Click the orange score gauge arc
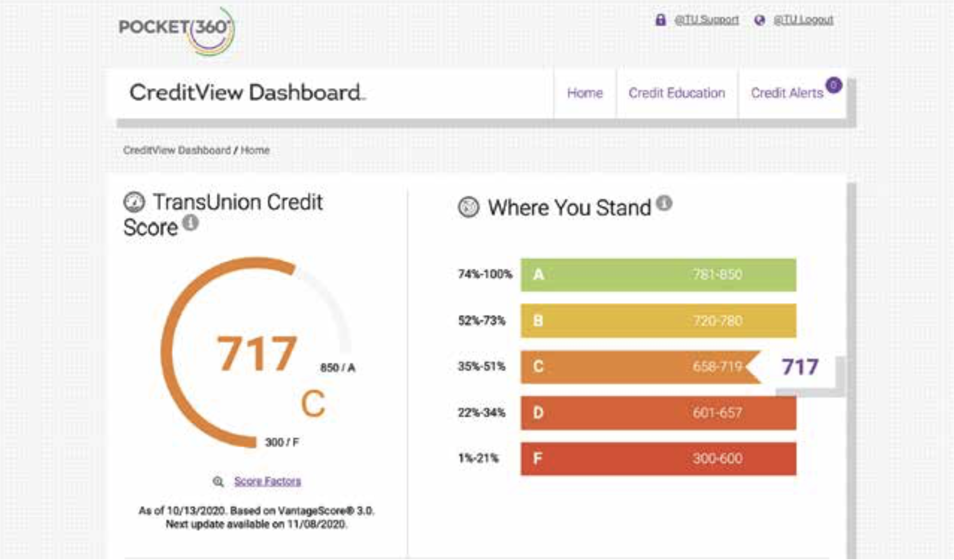The image size is (954, 560). coord(167,352)
